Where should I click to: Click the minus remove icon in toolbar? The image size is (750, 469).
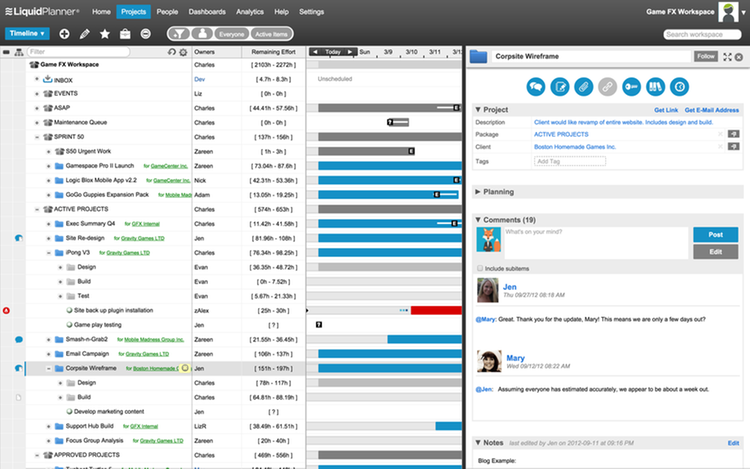click(x=145, y=33)
